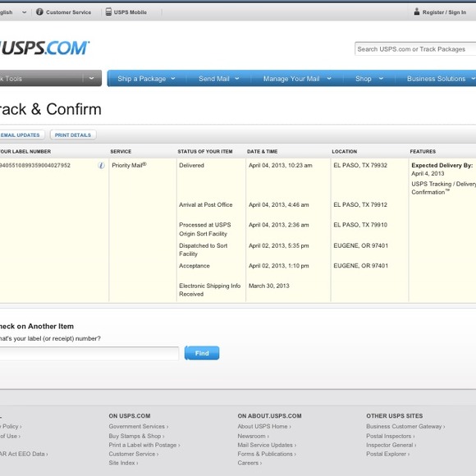Select the tracking label number text
Image resolution: width=476 pixels, height=476 pixels.
[35, 165]
